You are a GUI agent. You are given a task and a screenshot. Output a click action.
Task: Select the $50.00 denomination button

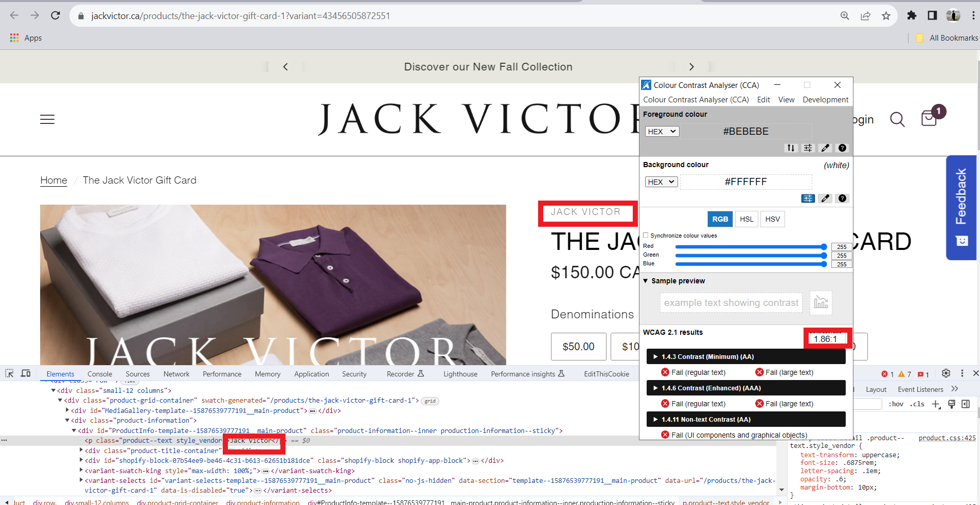[578, 347]
